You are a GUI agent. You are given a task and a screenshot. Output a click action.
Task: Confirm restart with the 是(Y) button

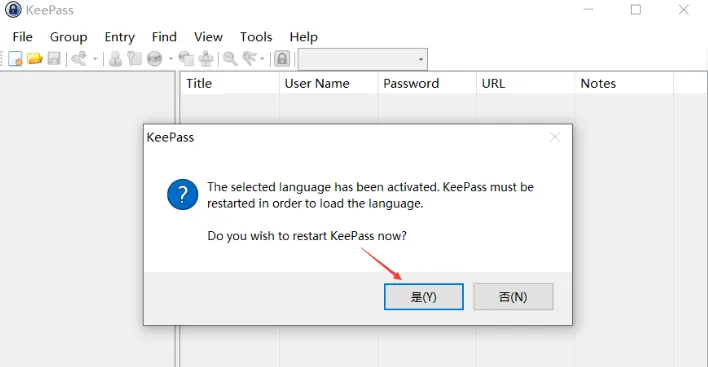pyautogui.click(x=424, y=297)
